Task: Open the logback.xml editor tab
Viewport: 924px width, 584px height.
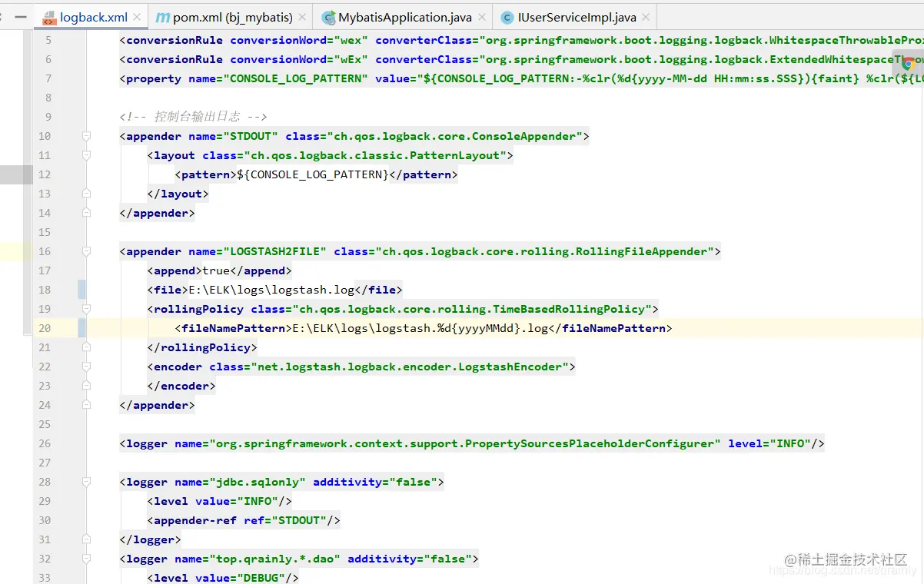Action: [x=92, y=17]
